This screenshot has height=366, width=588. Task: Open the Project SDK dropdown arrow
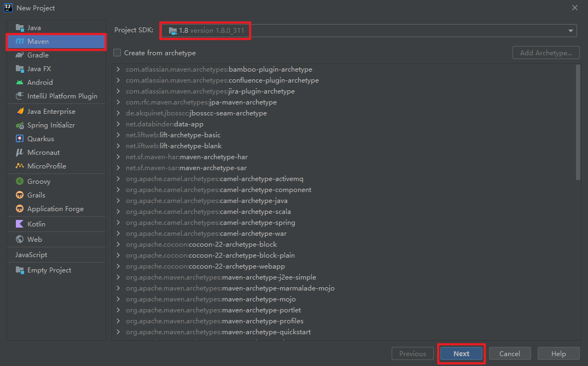[x=570, y=31]
